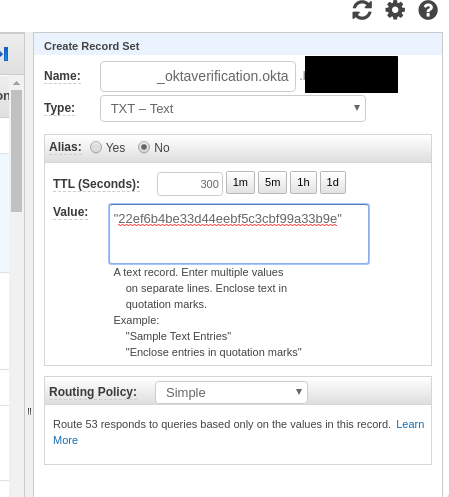Click the panel splitter handle

coord(29,412)
